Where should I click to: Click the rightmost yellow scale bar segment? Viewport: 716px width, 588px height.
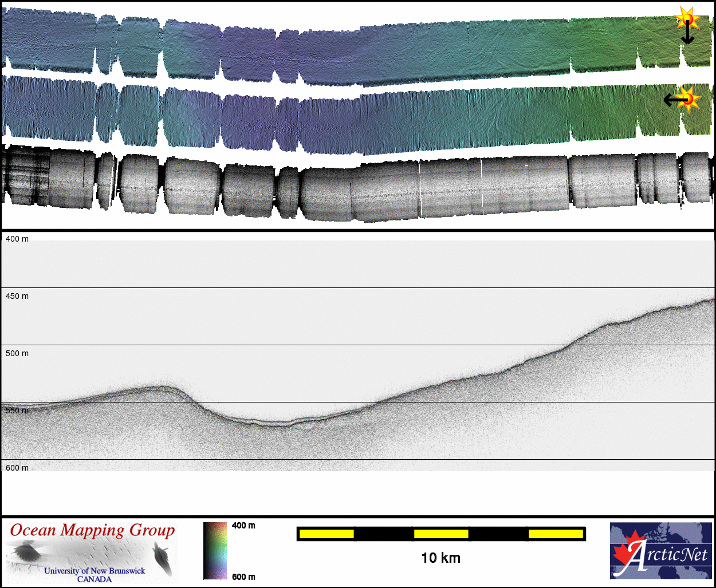(555, 534)
